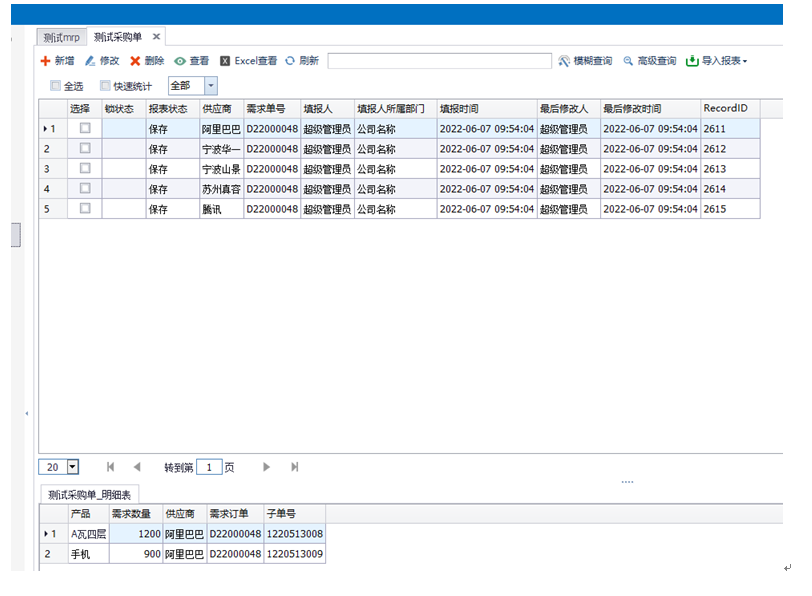Sort by the 供应商 column header
Image resolution: width=812 pixels, height=596 pixels.
coord(217,108)
